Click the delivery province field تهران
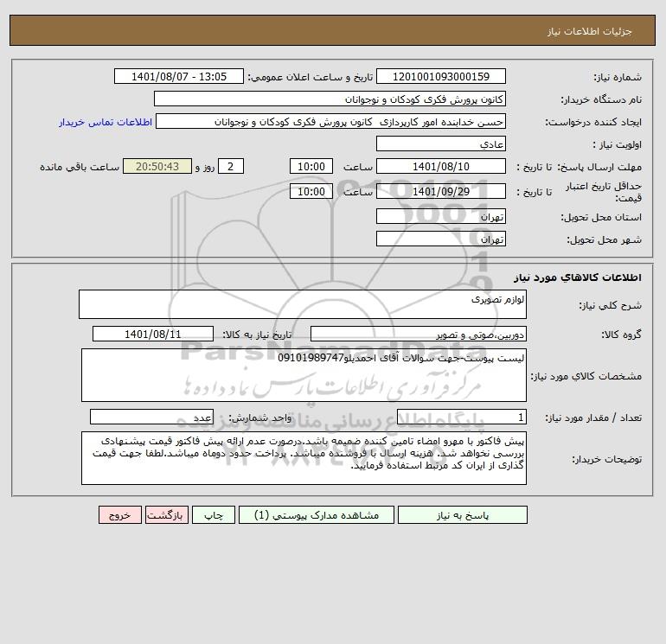 [441, 216]
